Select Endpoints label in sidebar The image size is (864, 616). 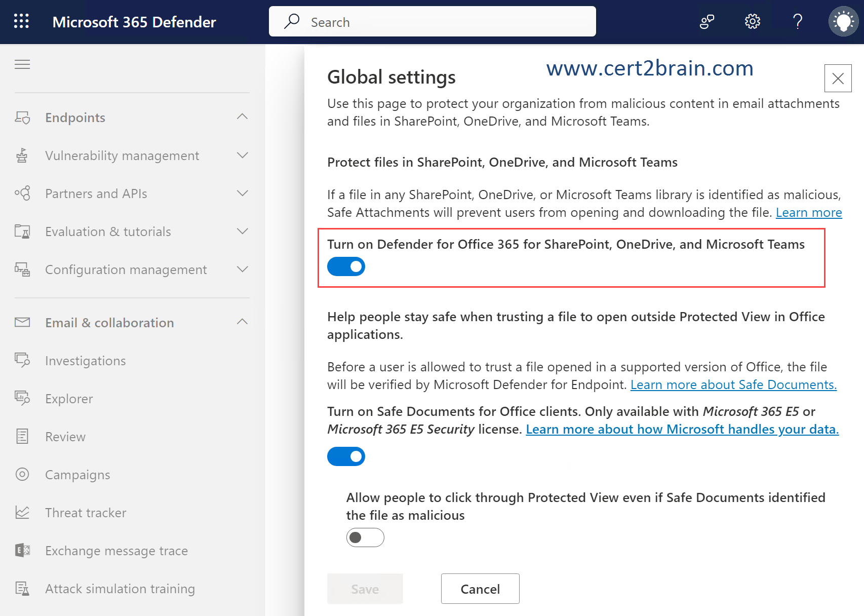click(x=75, y=118)
